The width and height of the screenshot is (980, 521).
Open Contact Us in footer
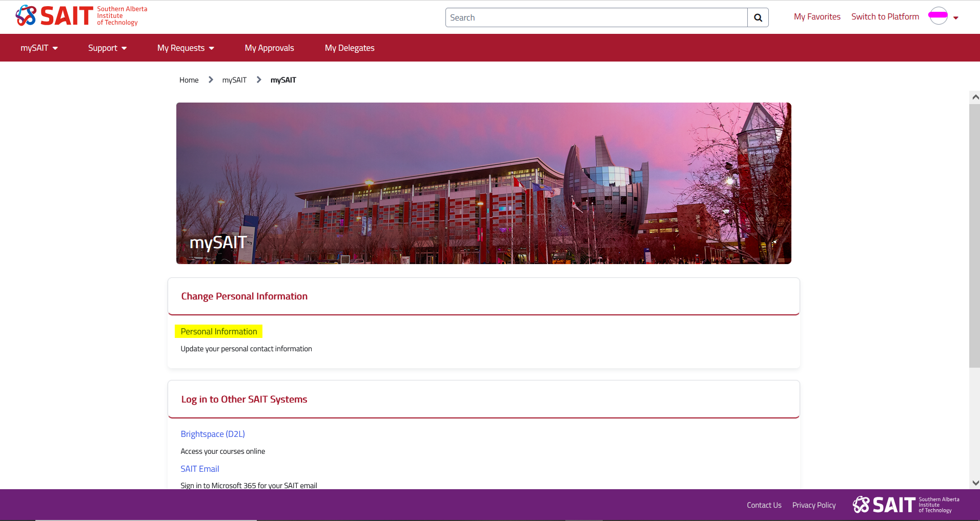[764, 505]
